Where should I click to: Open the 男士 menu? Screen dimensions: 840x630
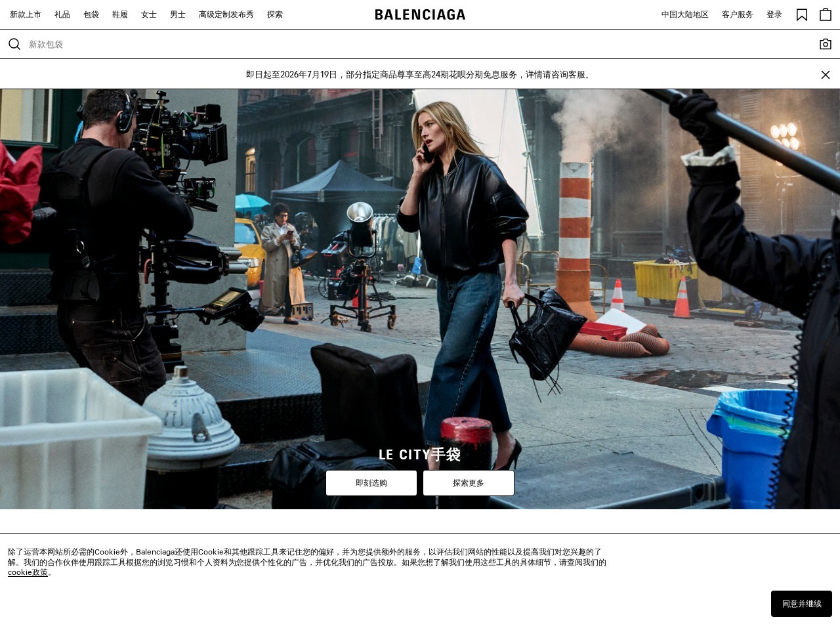pos(178,14)
